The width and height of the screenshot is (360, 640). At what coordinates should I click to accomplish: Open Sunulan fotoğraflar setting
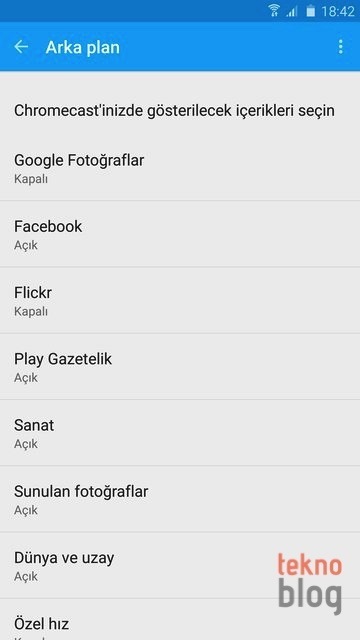point(180,499)
